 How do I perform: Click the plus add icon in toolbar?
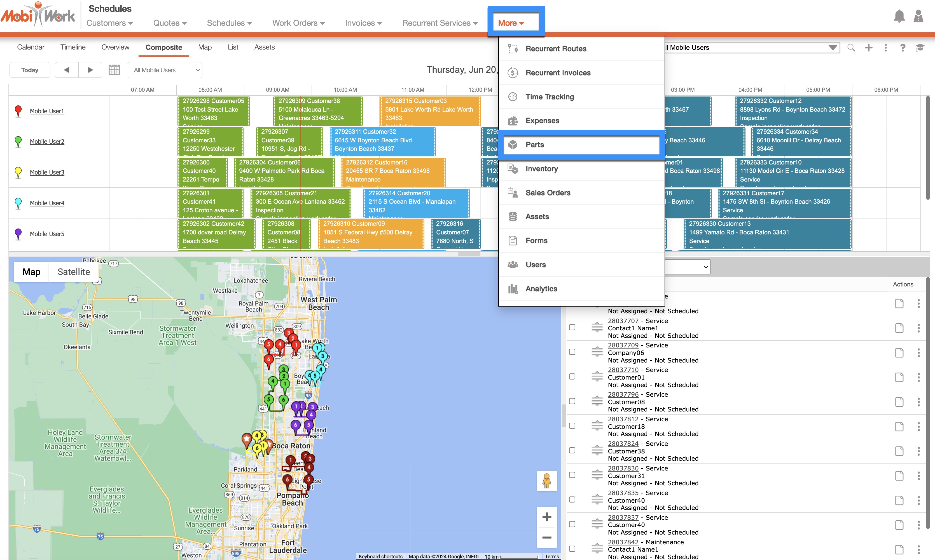(869, 48)
